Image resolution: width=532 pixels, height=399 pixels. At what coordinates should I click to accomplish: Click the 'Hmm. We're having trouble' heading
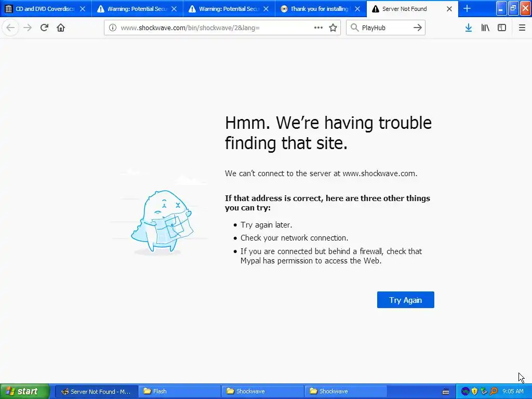click(328, 132)
